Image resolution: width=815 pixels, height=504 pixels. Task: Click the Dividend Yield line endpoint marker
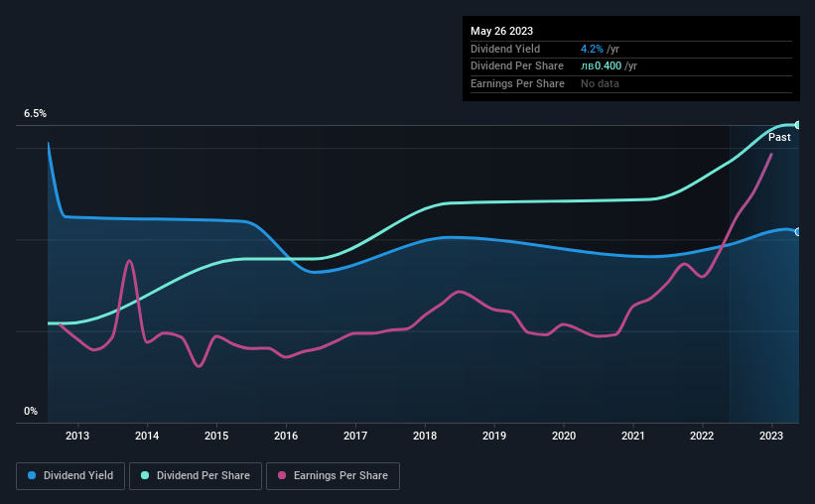(x=798, y=232)
